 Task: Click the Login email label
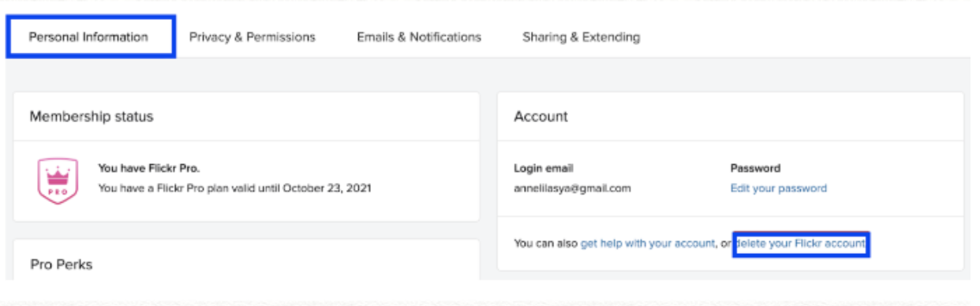[x=544, y=168]
